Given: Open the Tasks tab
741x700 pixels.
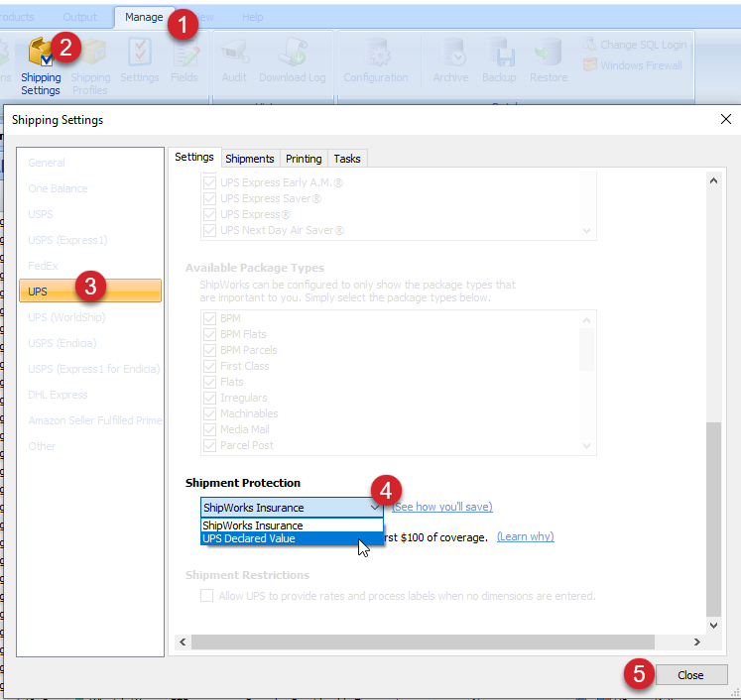Looking at the screenshot, I should [x=347, y=159].
